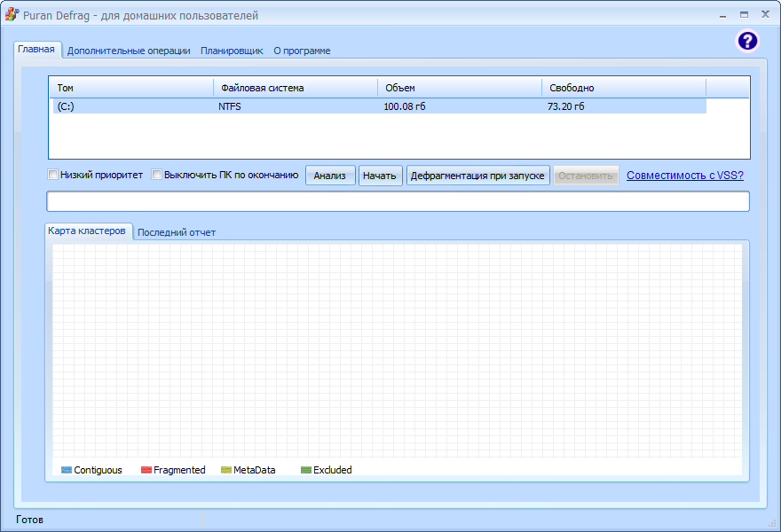
Task: Open help via the question mark icon
Action: point(747,41)
